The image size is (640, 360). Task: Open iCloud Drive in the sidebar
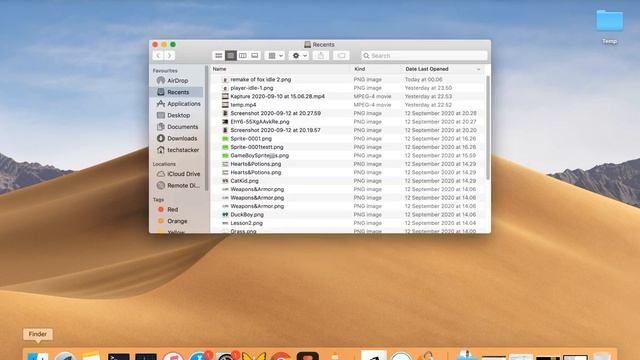pos(178,174)
